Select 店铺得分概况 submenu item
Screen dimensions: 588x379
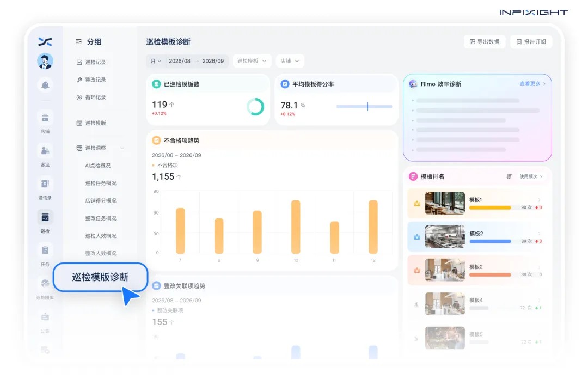tap(101, 201)
